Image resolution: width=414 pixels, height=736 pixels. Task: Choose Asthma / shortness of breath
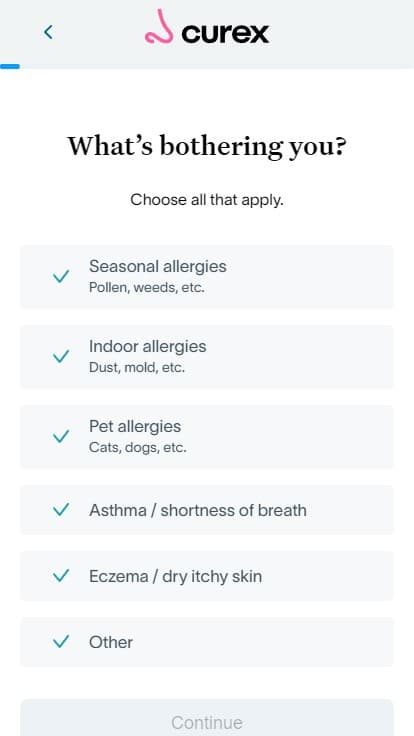207,509
